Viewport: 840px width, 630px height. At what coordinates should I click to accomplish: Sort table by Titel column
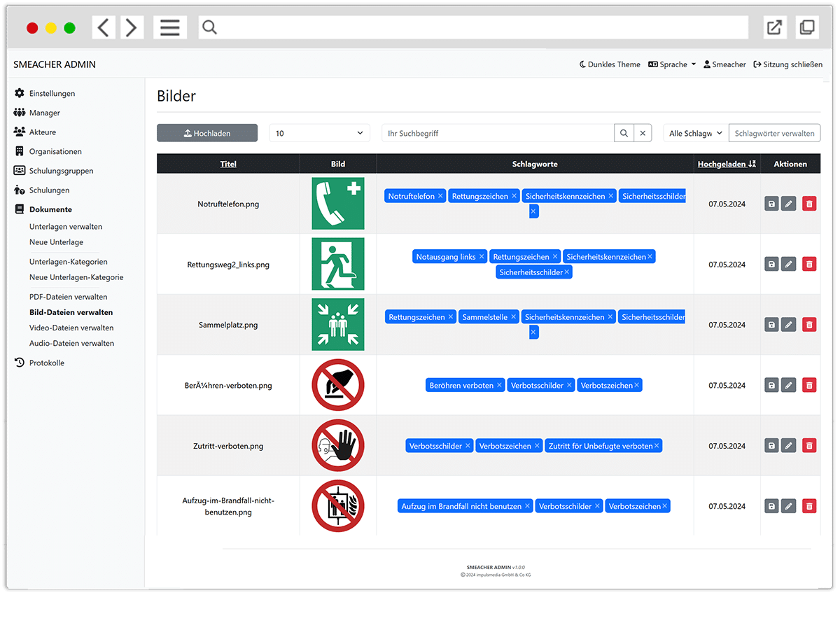[x=228, y=164]
